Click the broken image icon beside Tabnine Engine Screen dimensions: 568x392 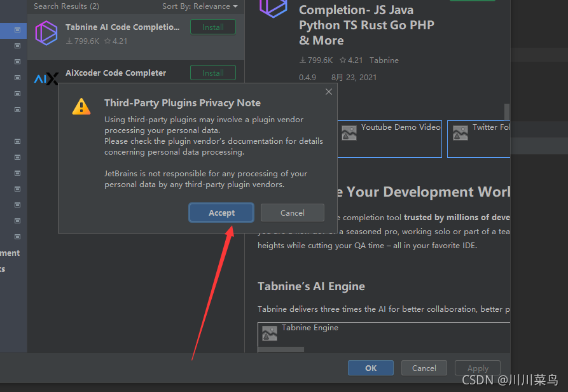tap(270, 333)
